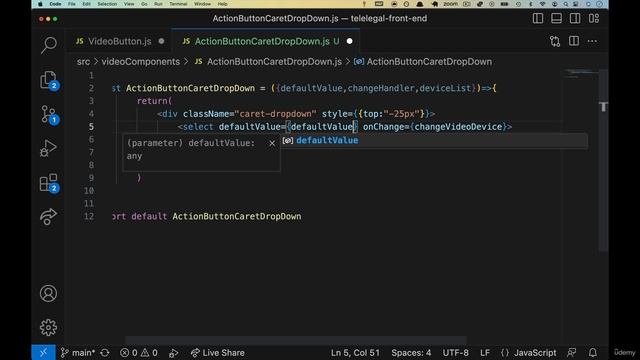Viewport: 640px width, 360px height.
Task: Click changeHandler parameter on line 2
Action: coord(381,88)
